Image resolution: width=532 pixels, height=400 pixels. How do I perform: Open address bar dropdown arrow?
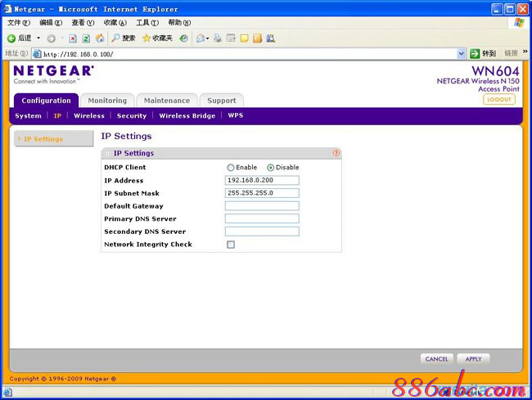click(461, 53)
